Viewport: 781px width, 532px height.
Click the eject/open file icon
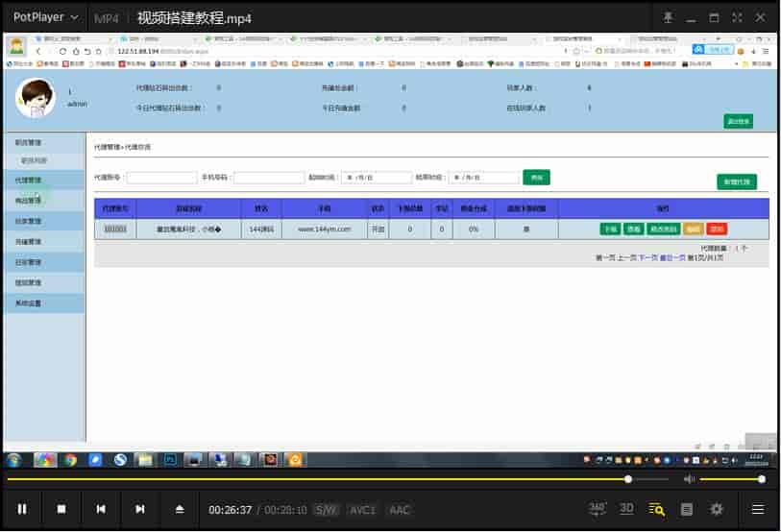click(x=180, y=509)
